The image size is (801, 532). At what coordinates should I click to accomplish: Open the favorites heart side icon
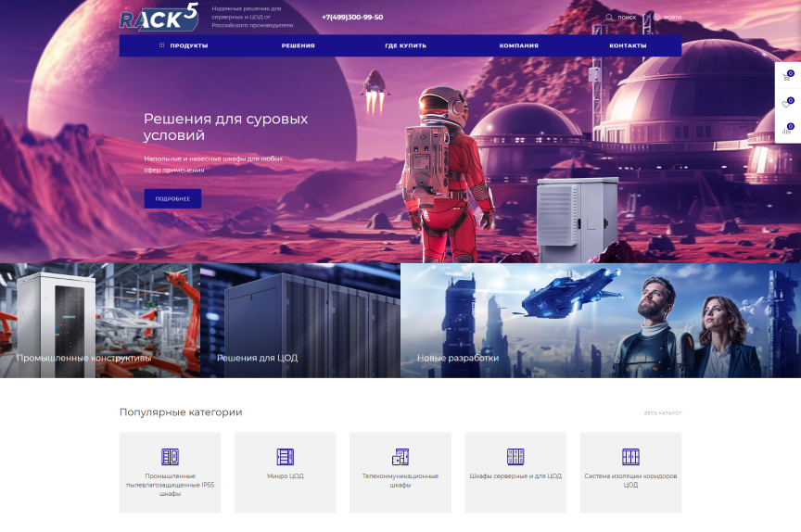point(787,104)
